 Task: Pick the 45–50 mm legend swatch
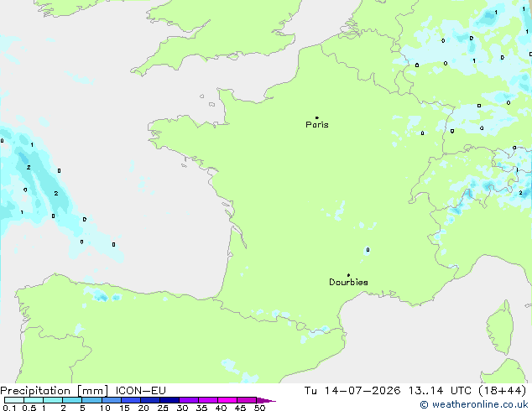(247, 400)
